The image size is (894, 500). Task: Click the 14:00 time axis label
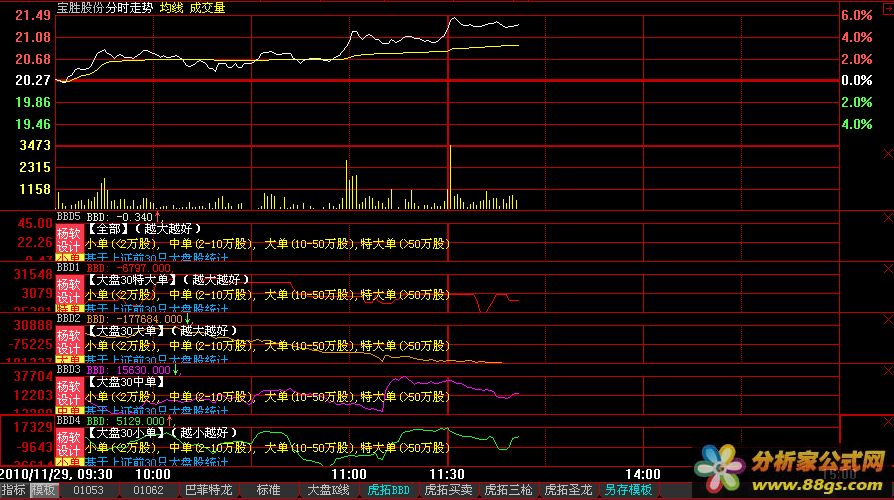[643, 474]
